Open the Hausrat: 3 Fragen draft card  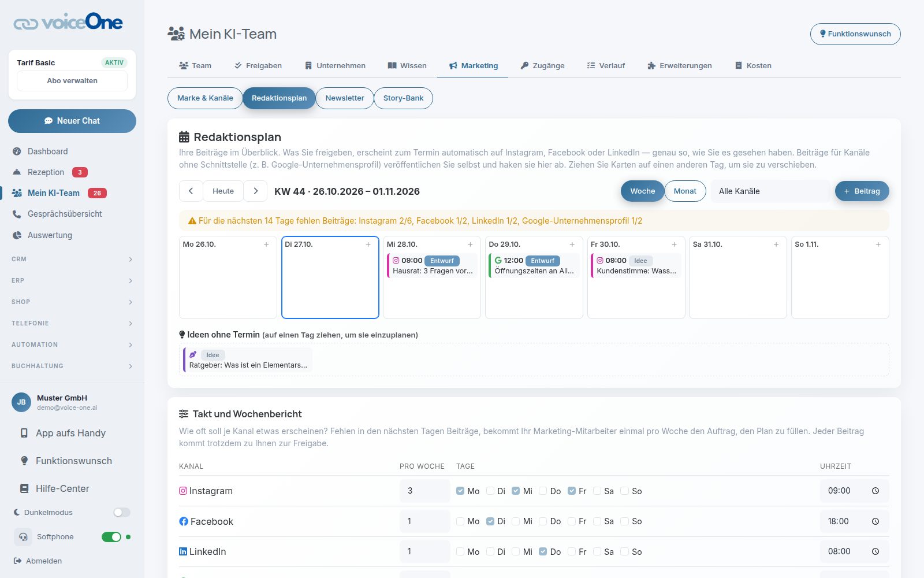pyautogui.click(x=432, y=266)
